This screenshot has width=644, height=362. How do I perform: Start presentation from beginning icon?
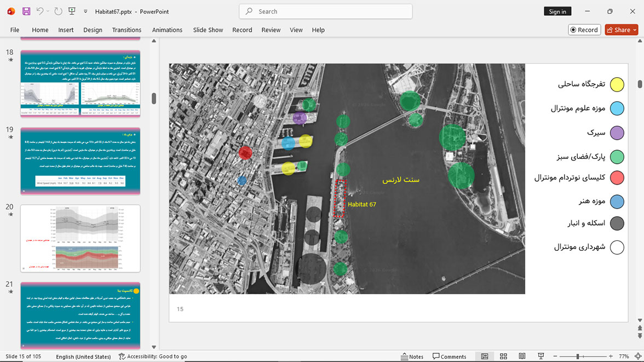coord(72,12)
